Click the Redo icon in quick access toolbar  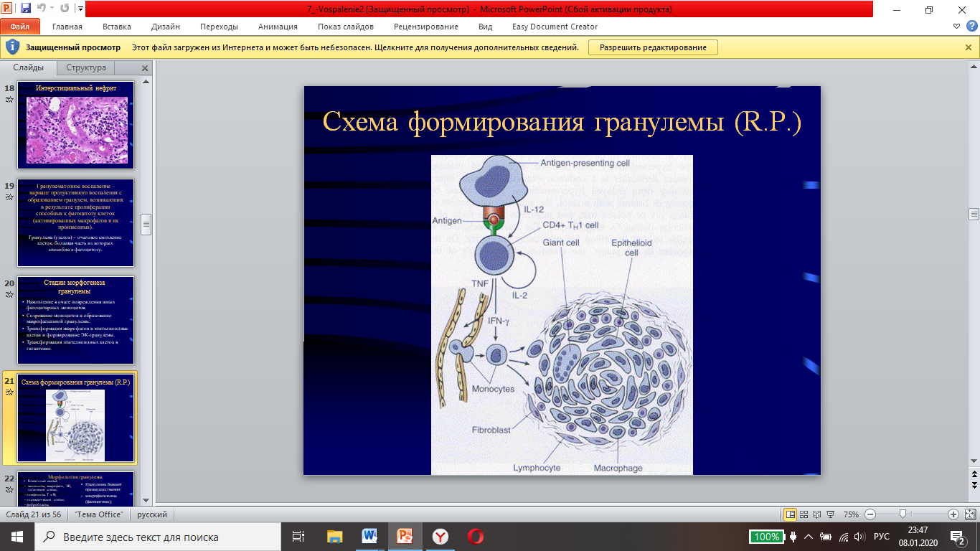pyautogui.click(x=65, y=9)
